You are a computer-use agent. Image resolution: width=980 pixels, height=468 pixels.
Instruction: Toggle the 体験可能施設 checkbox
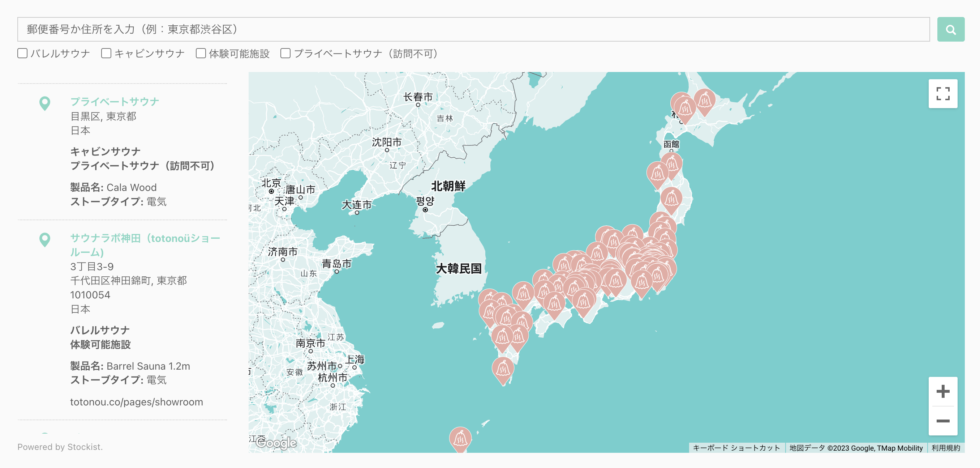[201, 53]
